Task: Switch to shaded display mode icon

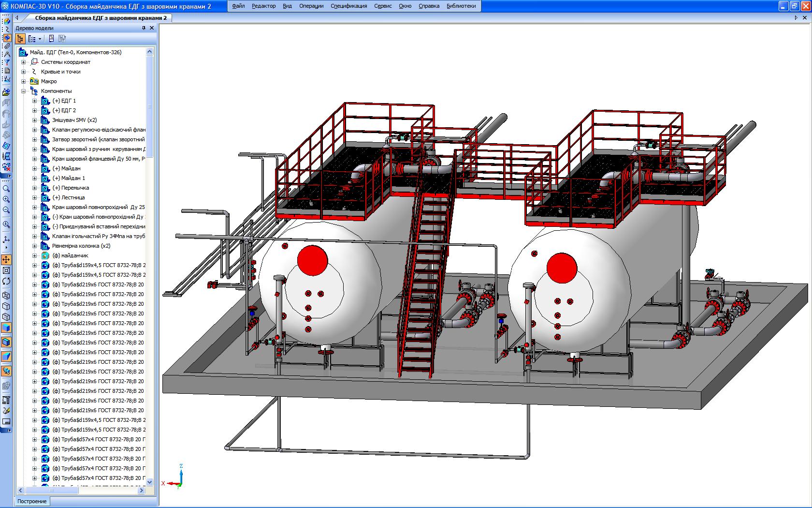Action: [x=6, y=328]
